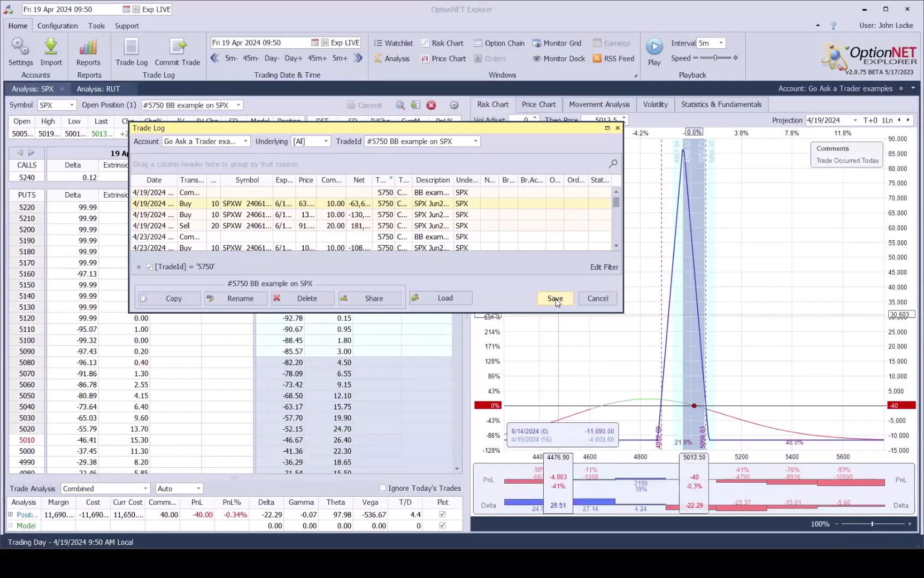Open calendar picker in ribbon date field

[x=315, y=43]
